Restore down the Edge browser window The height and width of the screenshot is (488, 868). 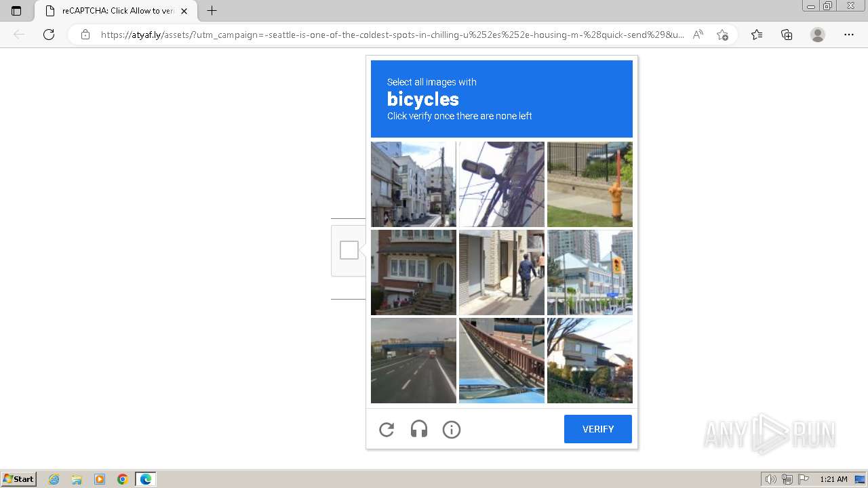828,6
